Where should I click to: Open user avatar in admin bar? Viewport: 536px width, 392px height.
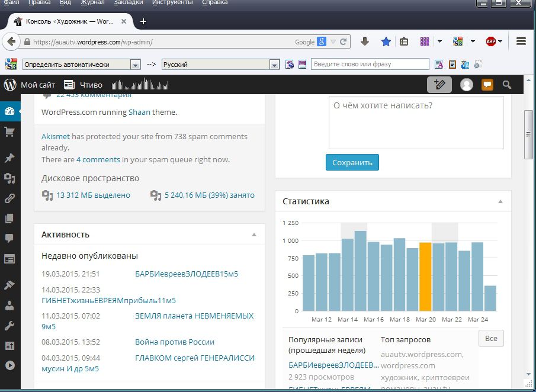click(x=466, y=85)
